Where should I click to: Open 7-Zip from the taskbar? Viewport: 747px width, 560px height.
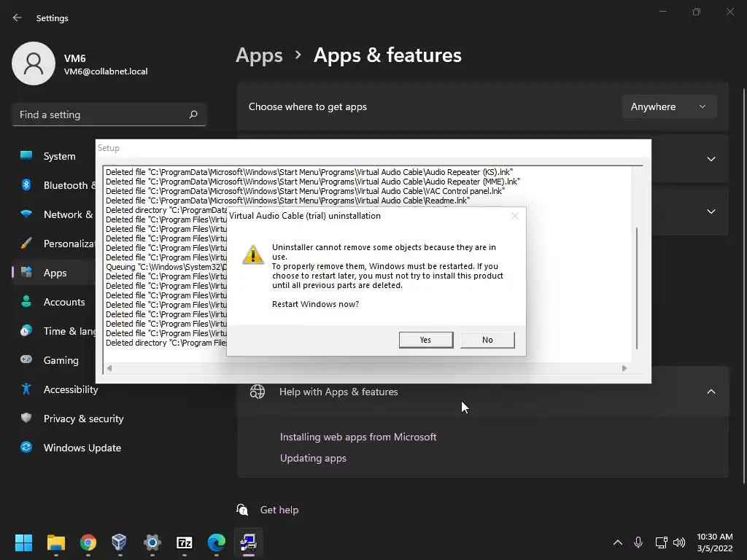(x=185, y=542)
